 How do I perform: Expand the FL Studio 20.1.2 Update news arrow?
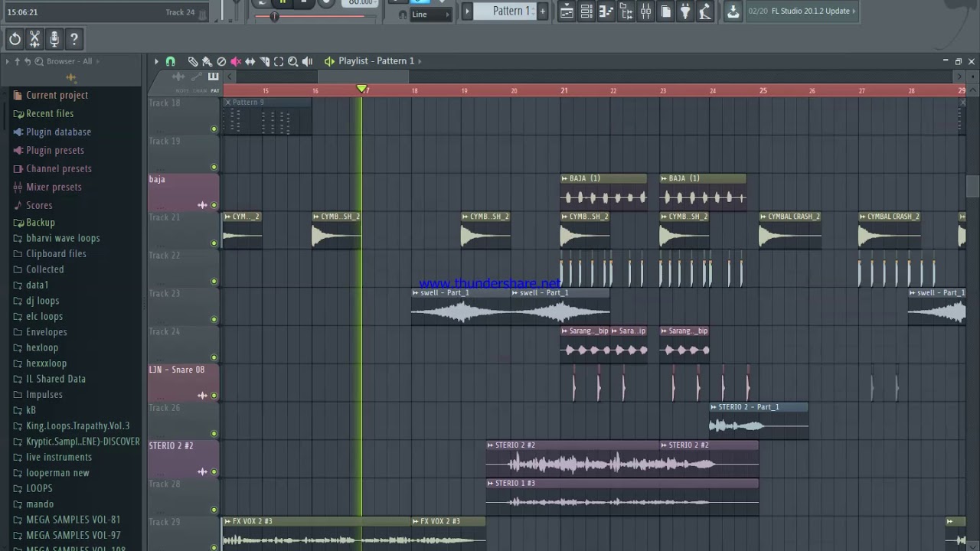[854, 11]
